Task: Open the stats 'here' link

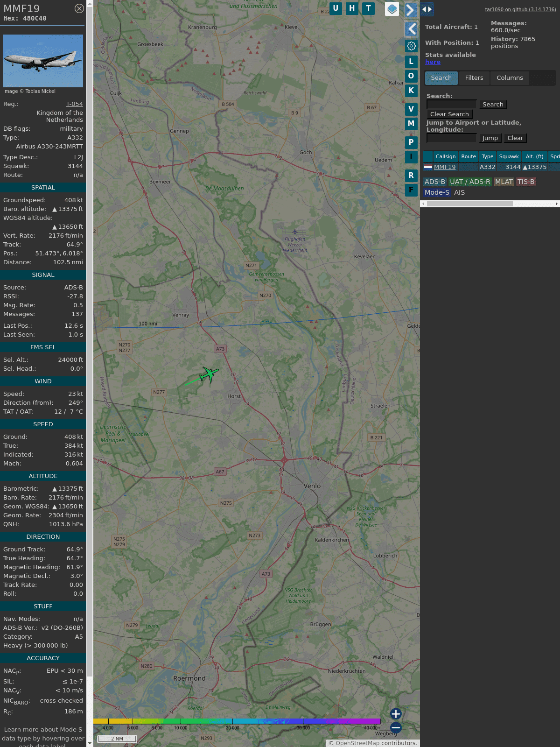Action: [433, 62]
